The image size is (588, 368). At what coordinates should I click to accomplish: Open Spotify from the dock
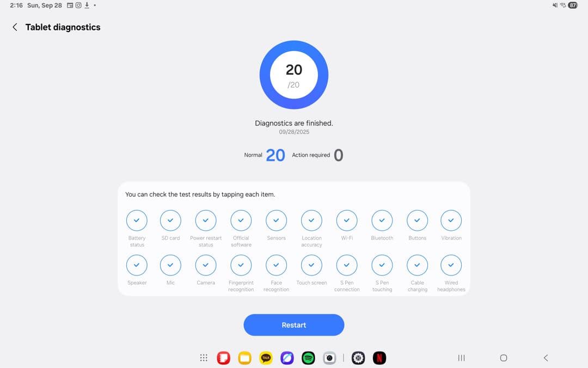pos(308,358)
